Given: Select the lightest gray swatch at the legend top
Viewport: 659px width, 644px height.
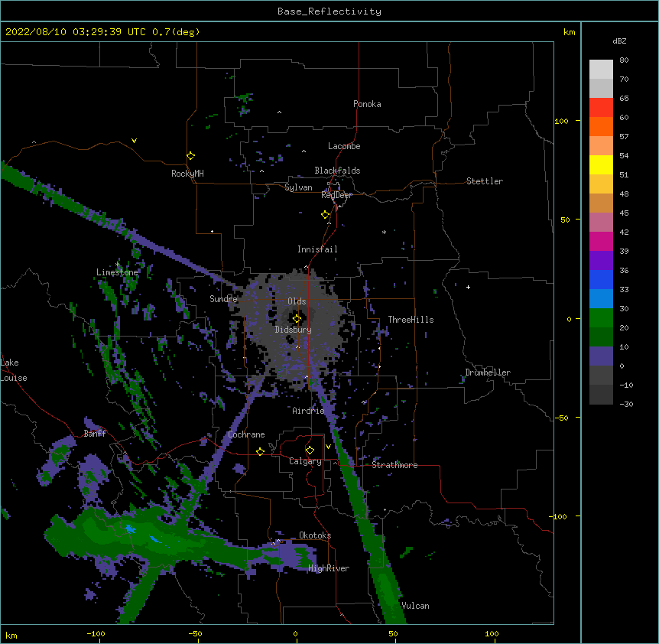Looking at the screenshot, I should [x=601, y=70].
